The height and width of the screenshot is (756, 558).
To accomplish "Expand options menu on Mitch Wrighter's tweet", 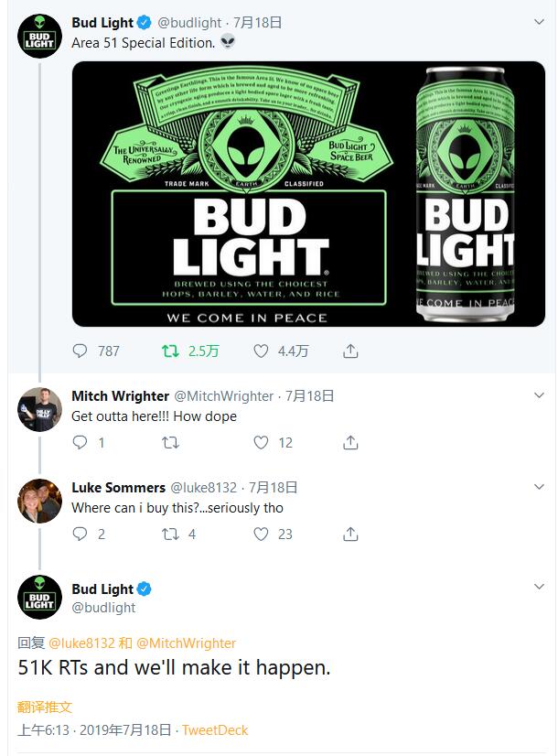I will pos(539,395).
